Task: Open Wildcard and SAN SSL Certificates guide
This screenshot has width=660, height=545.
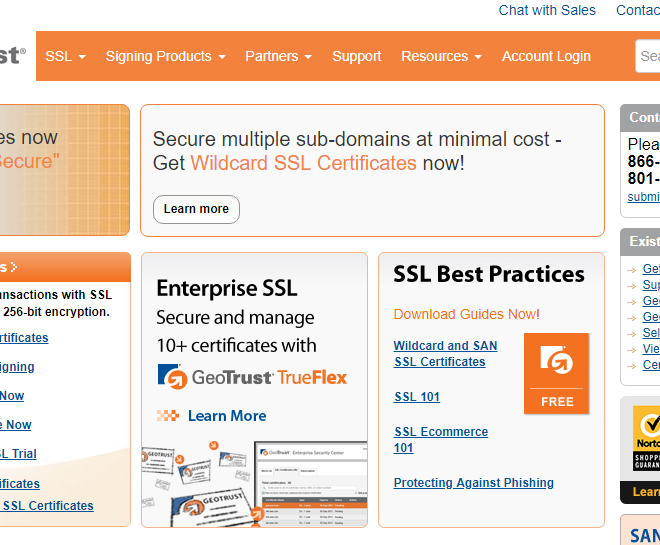Action: (445, 354)
